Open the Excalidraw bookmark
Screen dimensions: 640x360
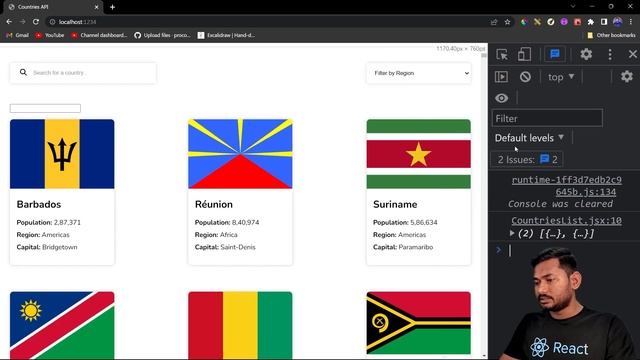[x=226, y=35]
